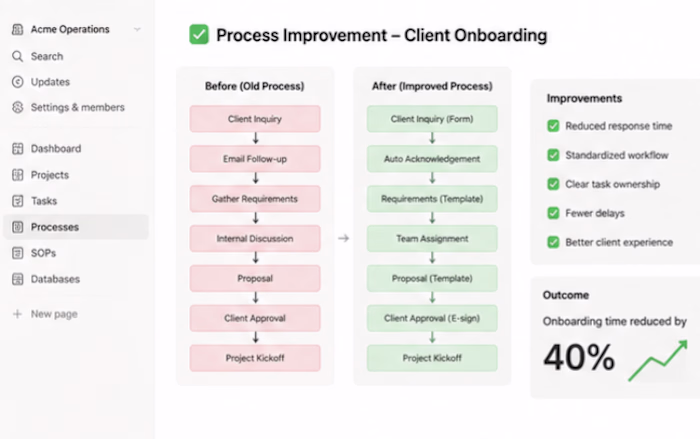This screenshot has width=700, height=439.
Task: Toggle the Fewer delays checkbox
Action: coord(553,213)
